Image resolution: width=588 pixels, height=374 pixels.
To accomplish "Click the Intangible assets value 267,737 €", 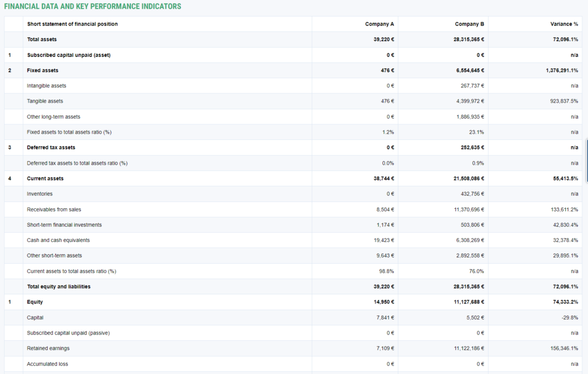I will 472,86.
